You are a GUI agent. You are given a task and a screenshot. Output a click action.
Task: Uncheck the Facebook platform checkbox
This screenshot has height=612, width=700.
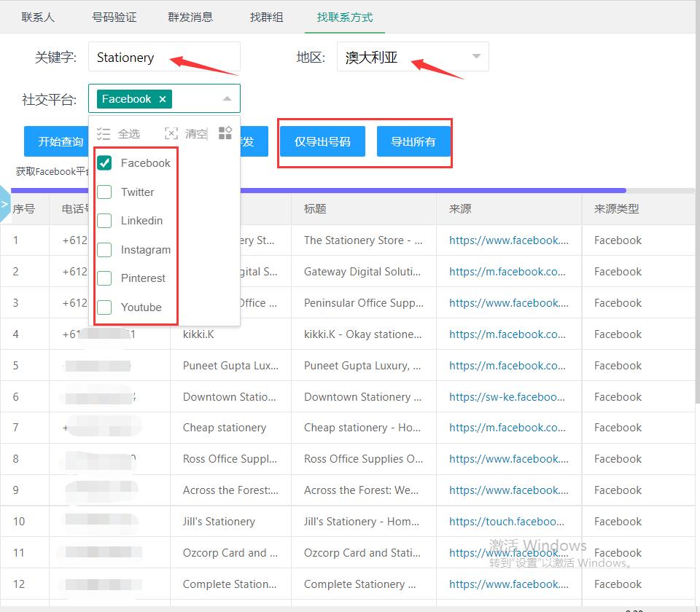coord(104,162)
